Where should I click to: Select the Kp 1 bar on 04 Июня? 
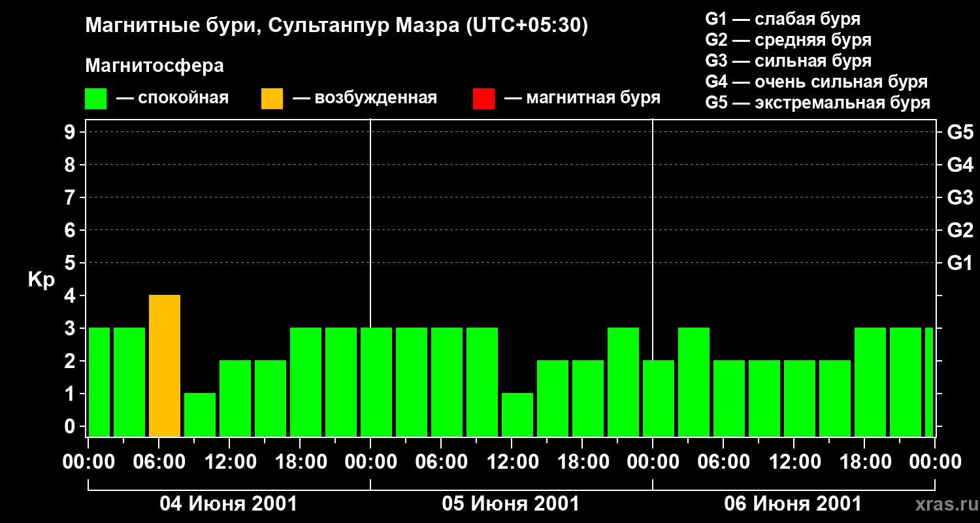[x=200, y=415]
